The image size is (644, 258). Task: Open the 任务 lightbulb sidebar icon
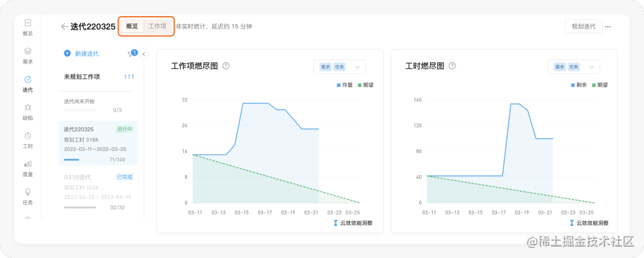tap(28, 192)
